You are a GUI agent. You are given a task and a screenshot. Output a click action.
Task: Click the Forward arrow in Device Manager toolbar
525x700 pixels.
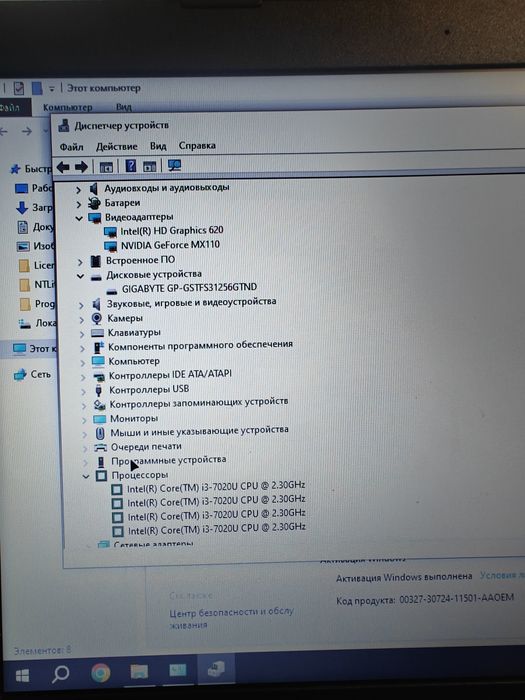81,167
